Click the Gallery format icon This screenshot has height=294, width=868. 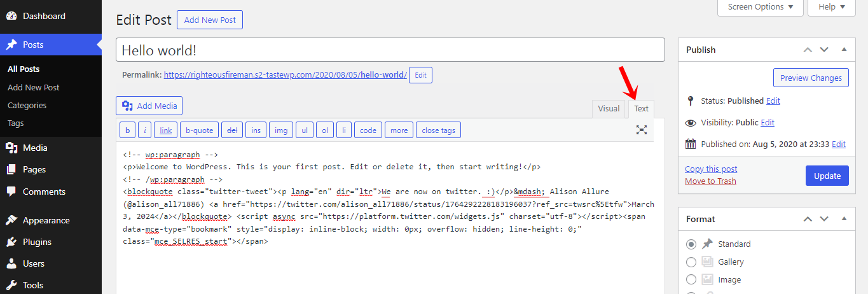(708, 262)
